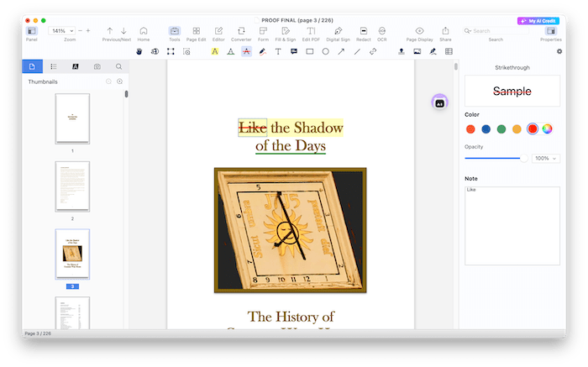
Task: Open the Converter
Action: [241, 34]
